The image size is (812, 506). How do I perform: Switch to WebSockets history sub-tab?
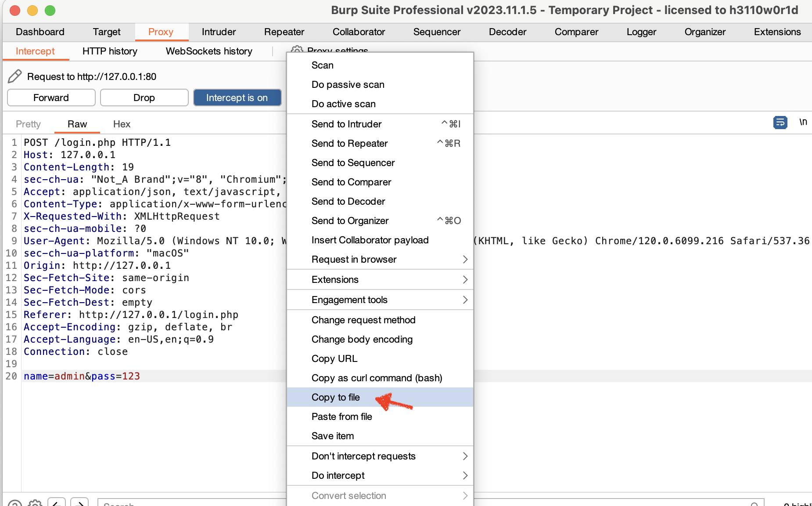[209, 51]
